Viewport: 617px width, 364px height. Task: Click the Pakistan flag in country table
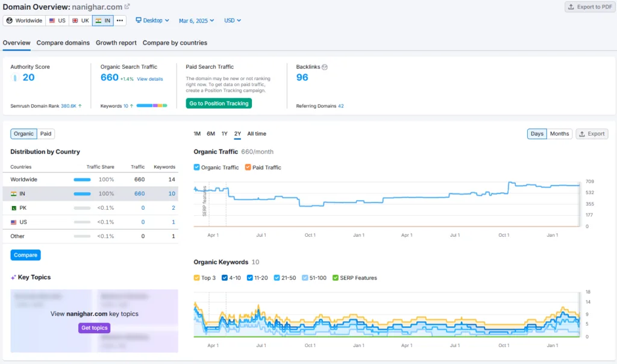(x=14, y=208)
